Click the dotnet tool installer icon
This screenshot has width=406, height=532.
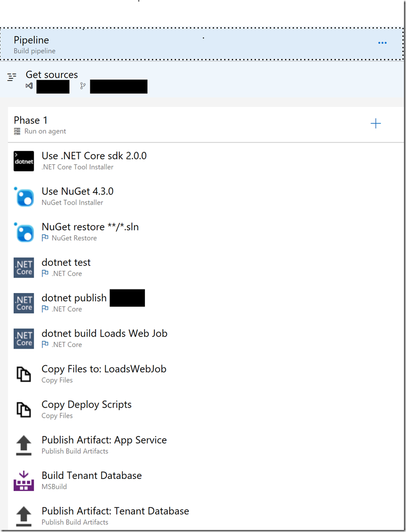24,161
